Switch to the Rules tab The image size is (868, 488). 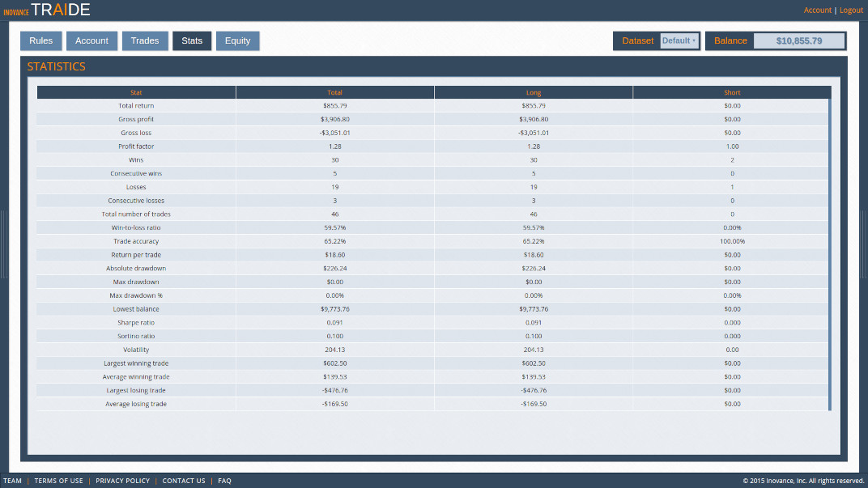[40, 40]
